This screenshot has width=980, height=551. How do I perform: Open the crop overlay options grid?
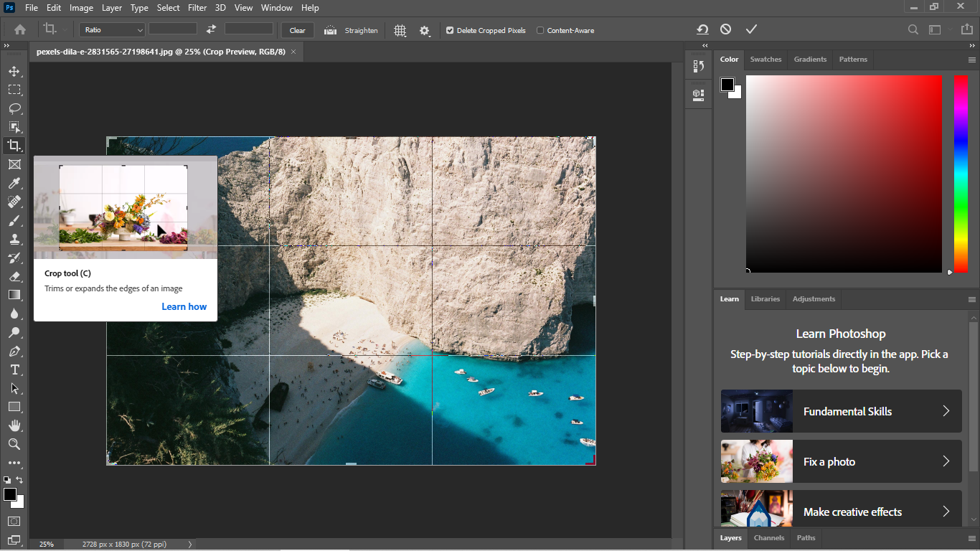point(400,30)
